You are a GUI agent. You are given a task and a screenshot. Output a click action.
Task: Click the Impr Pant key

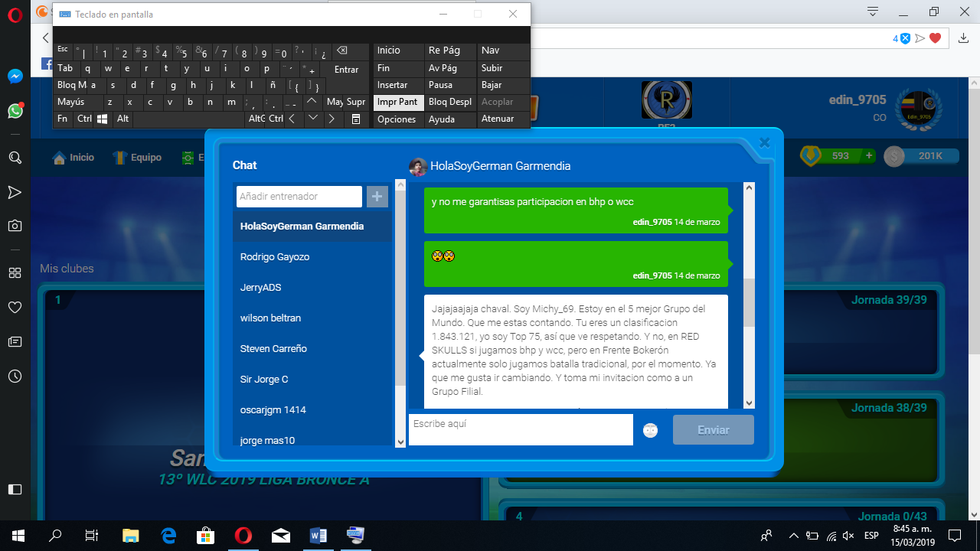[398, 102]
